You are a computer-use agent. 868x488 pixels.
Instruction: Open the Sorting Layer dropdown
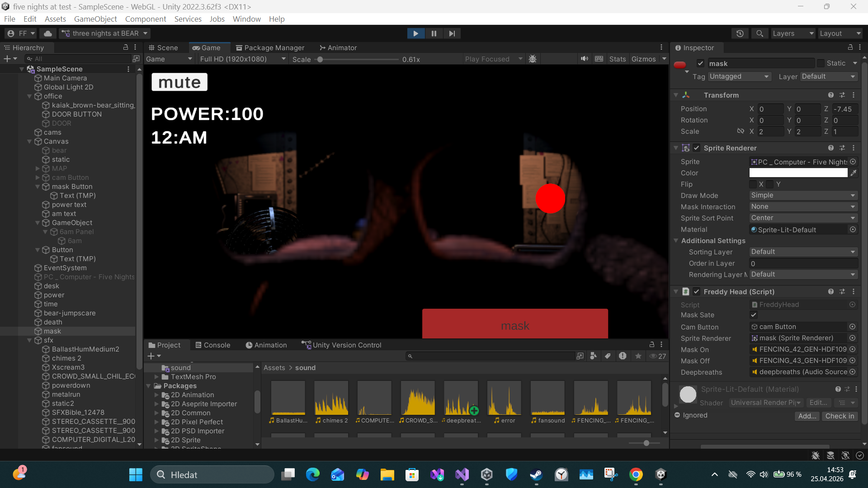[803, 252]
